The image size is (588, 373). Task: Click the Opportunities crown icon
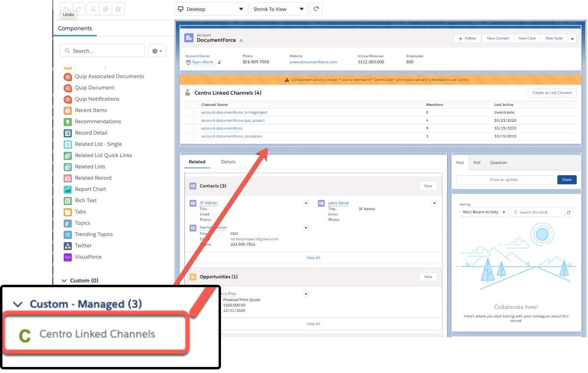click(193, 277)
